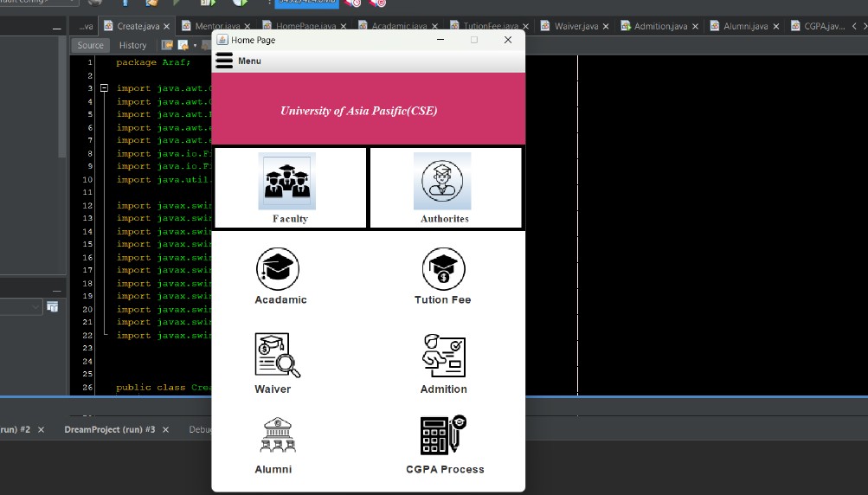The width and height of the screenshot is (868, 495).
Task: Click the Faculty label
Action: point(290,219)
